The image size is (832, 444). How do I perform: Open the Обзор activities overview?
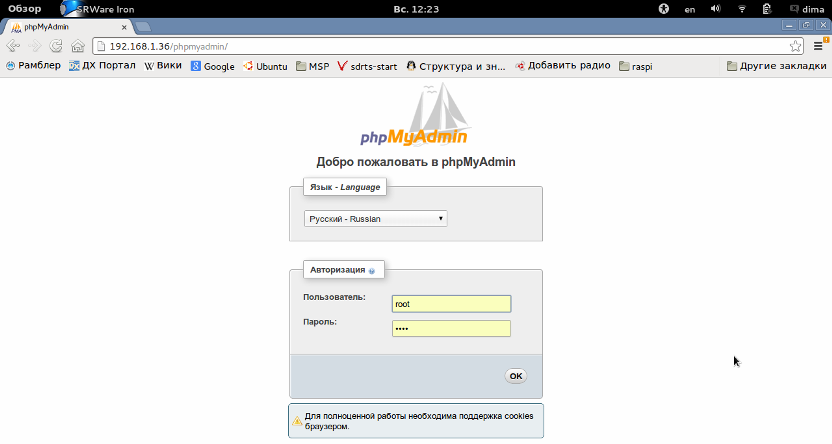click(24, 8)
